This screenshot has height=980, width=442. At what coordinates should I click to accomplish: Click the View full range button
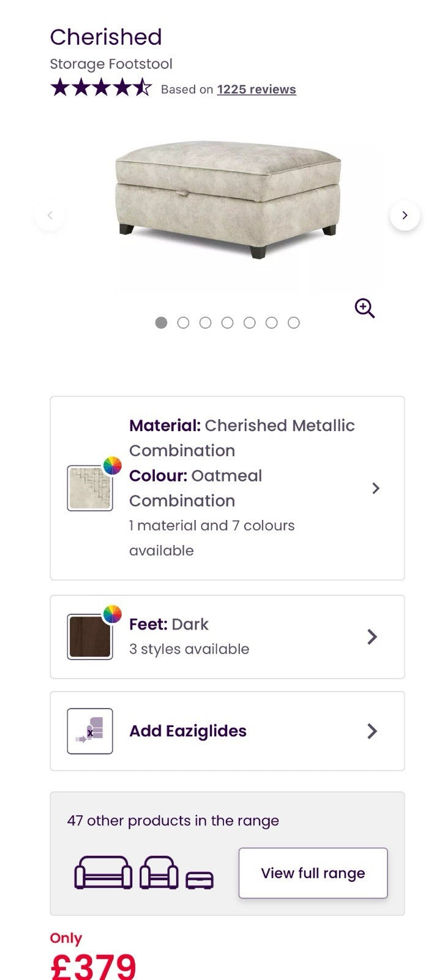[313, 873]
